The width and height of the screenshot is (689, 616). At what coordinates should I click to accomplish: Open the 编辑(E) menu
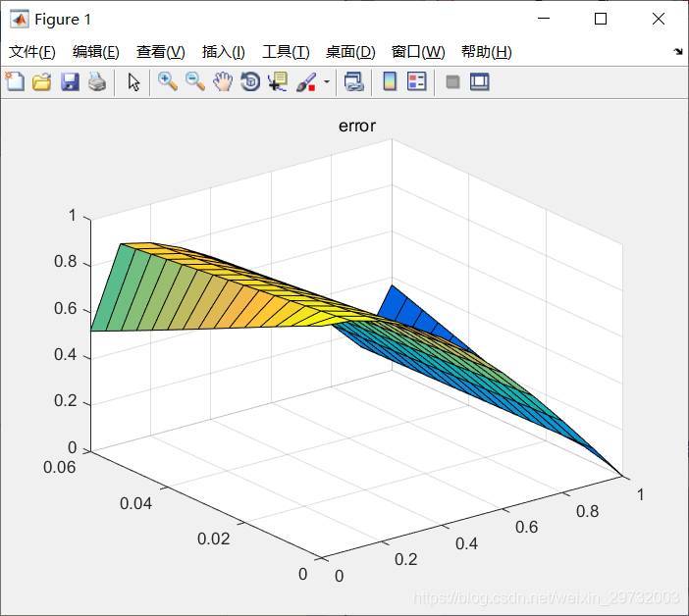(96, 52)
